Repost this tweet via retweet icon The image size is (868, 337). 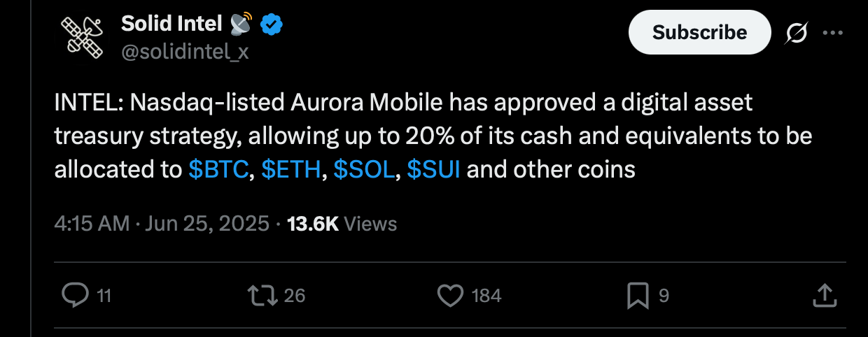click(x=264, y=296)
